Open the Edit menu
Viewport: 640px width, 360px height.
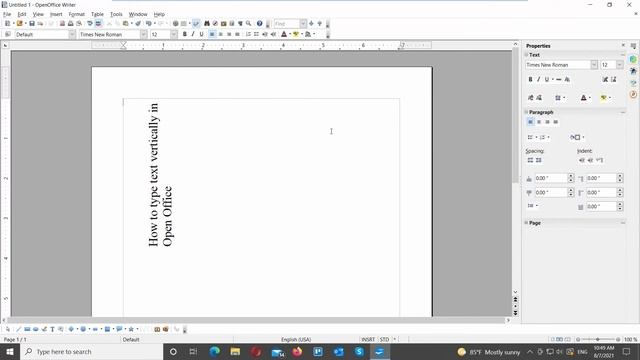[x=22, y=14]
